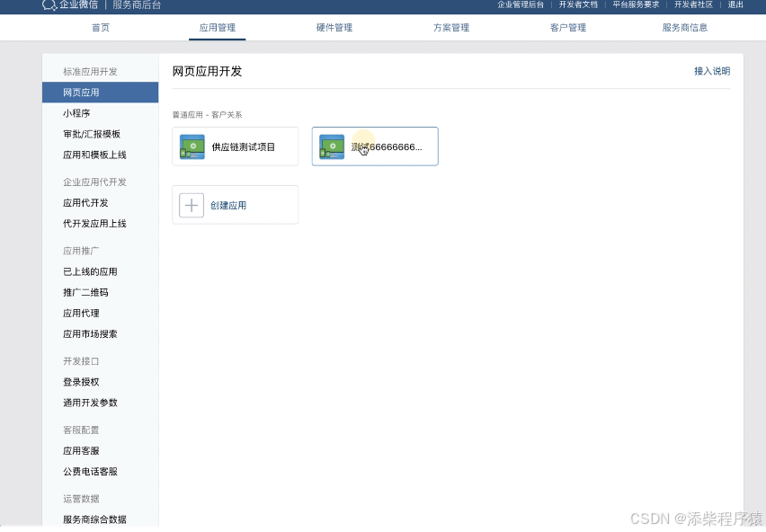Image resolution: width=766 pixels, height=532 pixels.
Task: Open 平台服务要求 link
Action: click(636, 4)
